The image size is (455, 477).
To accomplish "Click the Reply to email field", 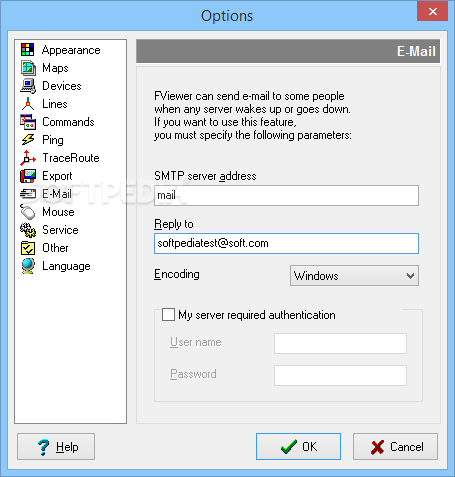I will (x=286, y=243).
